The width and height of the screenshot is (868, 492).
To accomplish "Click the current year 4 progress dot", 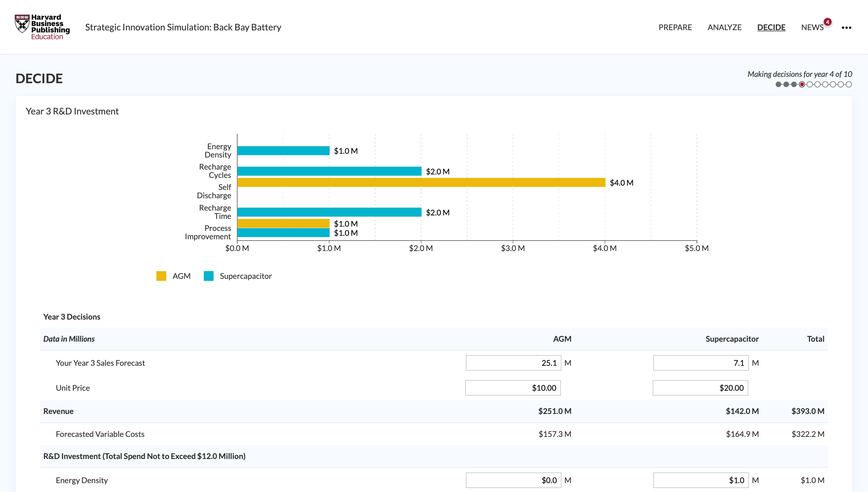I will pyautogui.click(x=802, y=84).
